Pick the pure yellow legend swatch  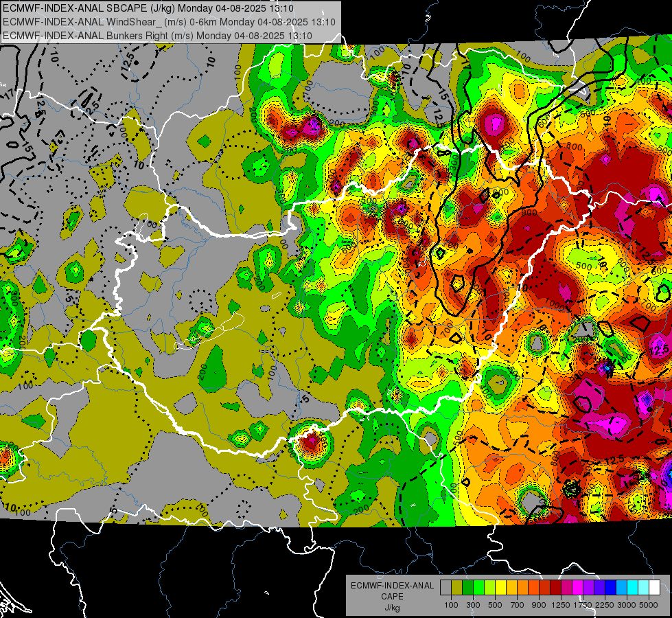click(x=500, y=588)
